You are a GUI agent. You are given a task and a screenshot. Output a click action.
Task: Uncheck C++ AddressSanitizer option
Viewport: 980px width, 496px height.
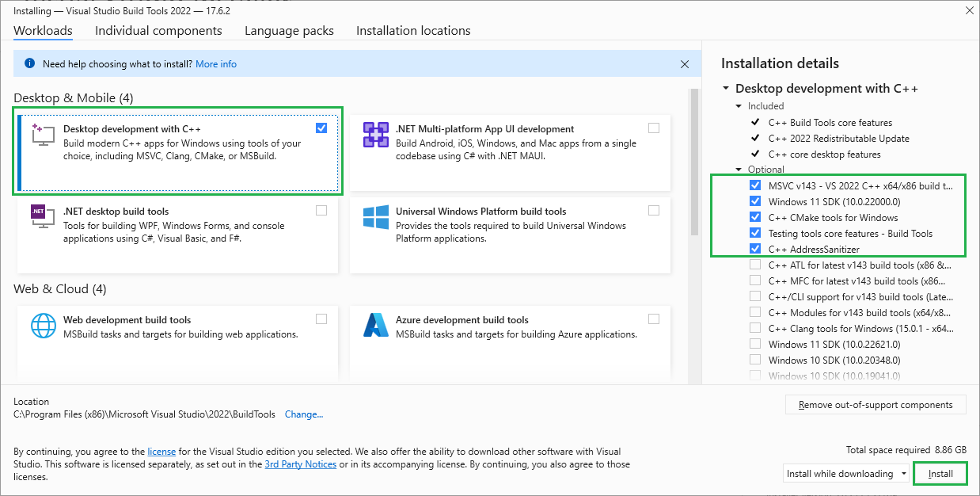[755, 249]
